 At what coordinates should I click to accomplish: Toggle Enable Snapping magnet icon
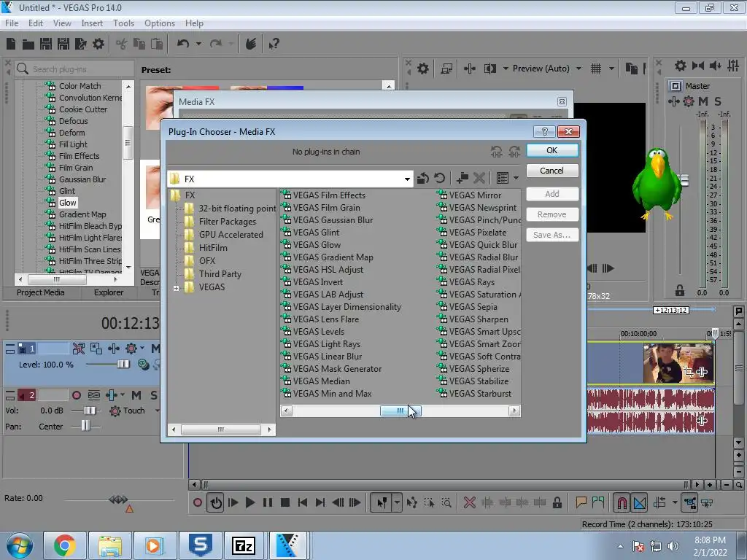(x=622, y=503)
